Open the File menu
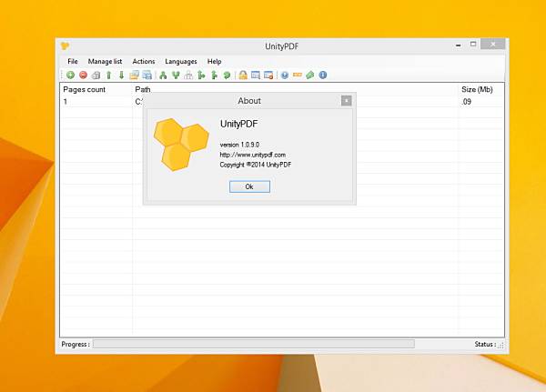The image size is (546, 392). [73, 61]
